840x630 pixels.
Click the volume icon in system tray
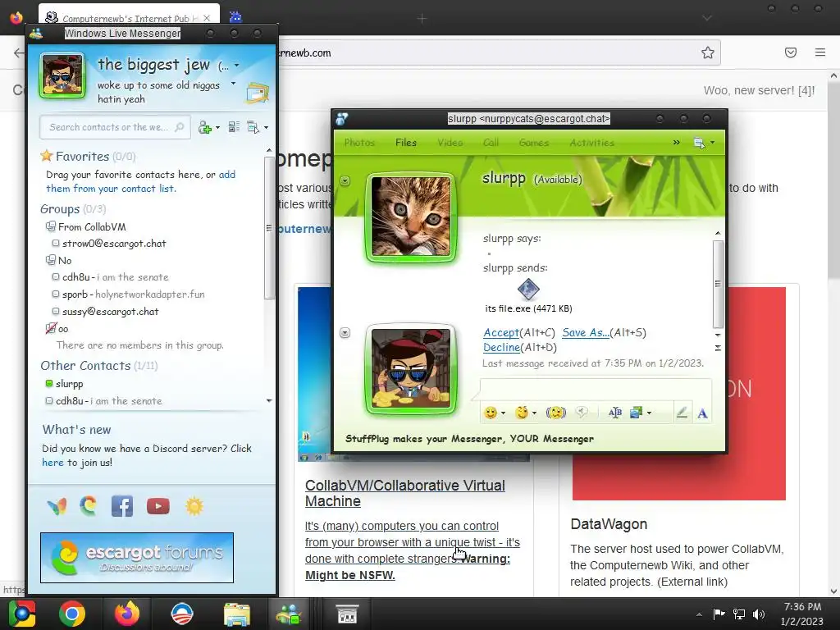tap(759, 614)
